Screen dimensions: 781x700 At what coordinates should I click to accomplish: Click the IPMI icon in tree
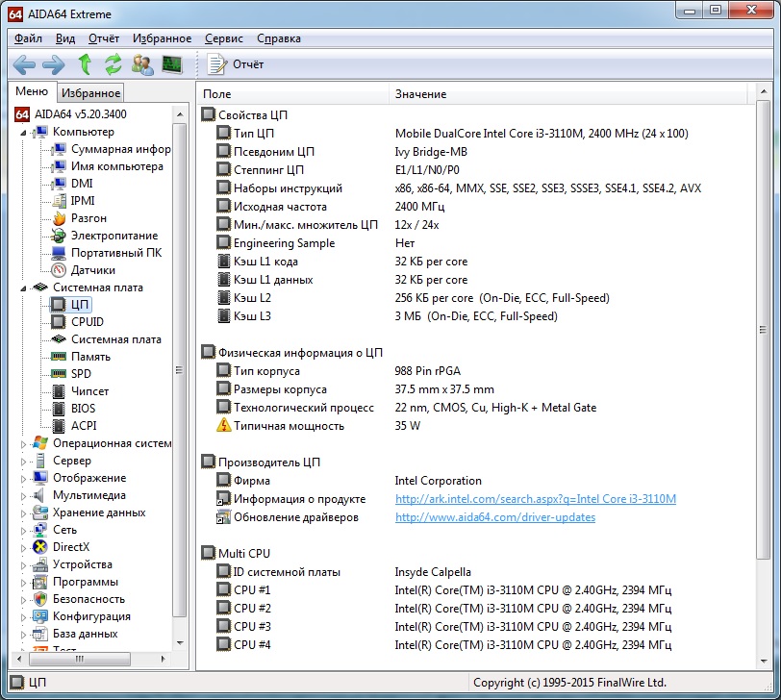click(x=59, y=201)
